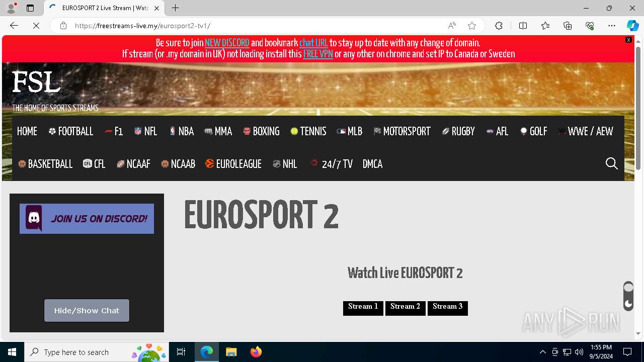644x362 pixels.
Task: Open the chat URL link
Action: click(x=313, y=43)
